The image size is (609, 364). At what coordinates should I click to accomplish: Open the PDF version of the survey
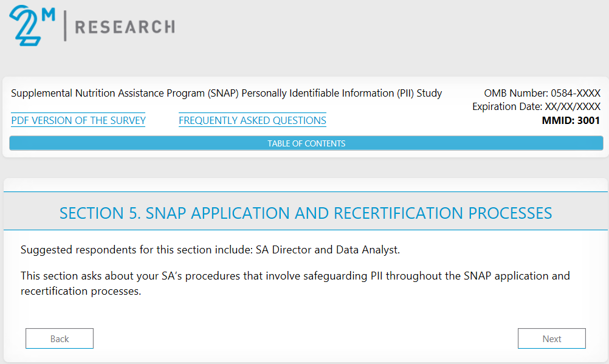pos(78,120)
